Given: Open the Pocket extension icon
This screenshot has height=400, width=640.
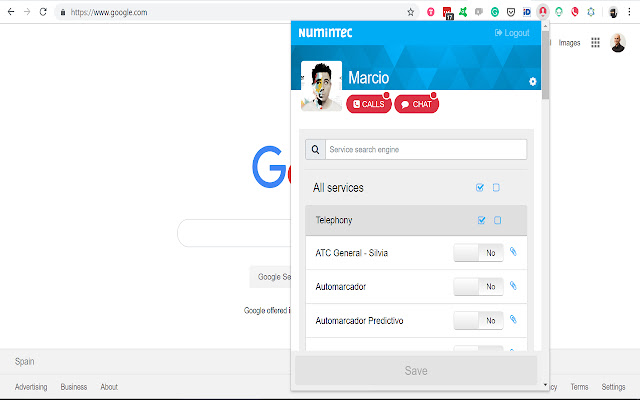Looking at the screenshot, I should [x=511, y=12].
